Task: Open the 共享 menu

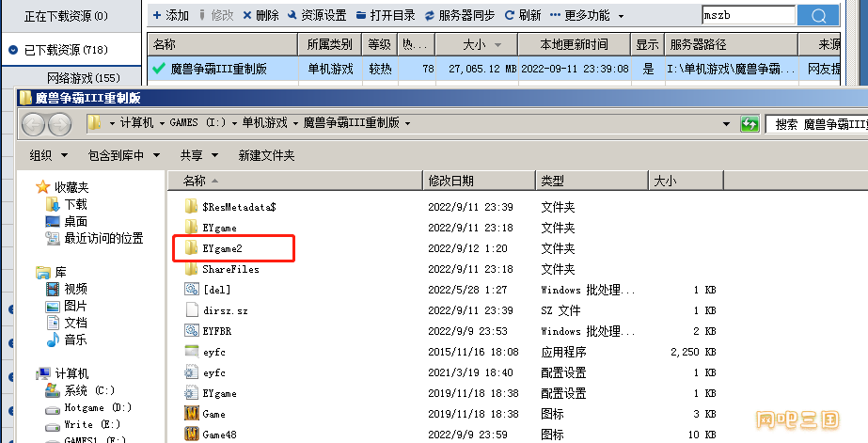Action: (x=198, y=155)
